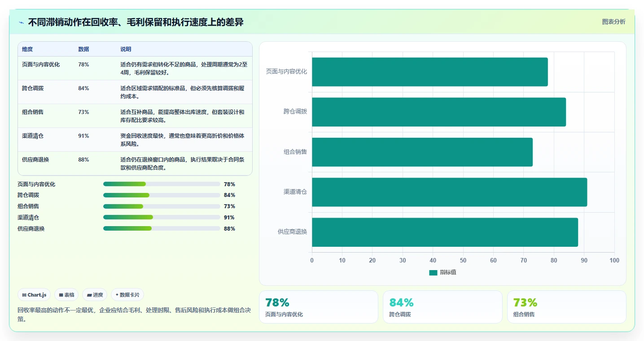
Task: Click the lightning icon beside the title
Action: tap(21, 22)
